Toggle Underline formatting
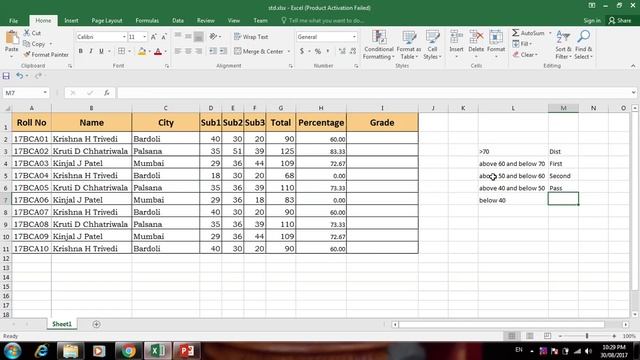Viewport: 640px width, 360px height. click(101, 51)
